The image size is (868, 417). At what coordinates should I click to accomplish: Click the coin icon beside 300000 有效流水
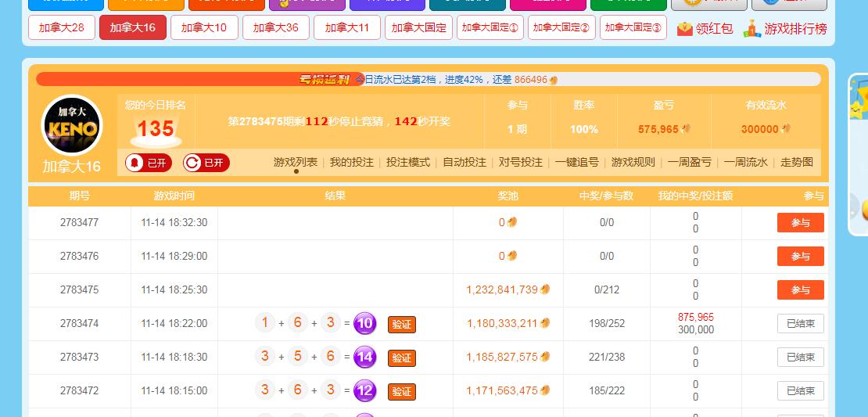click(786, 129)
